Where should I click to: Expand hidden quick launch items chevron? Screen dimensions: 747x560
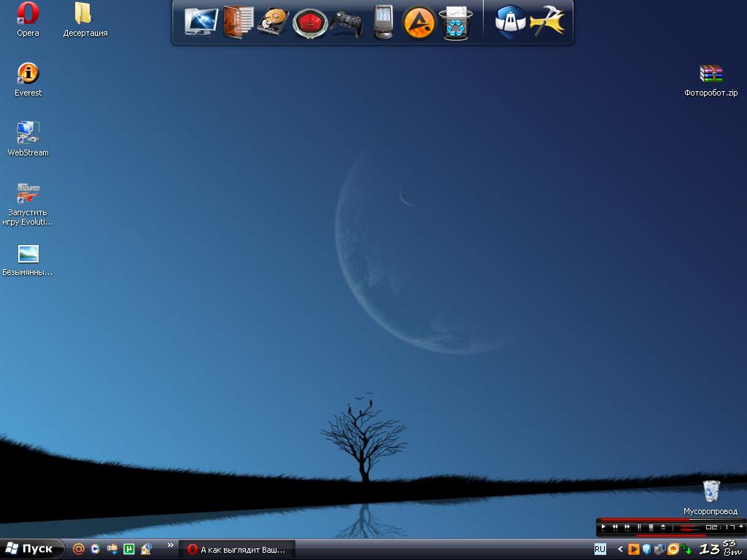click(171, 545)
